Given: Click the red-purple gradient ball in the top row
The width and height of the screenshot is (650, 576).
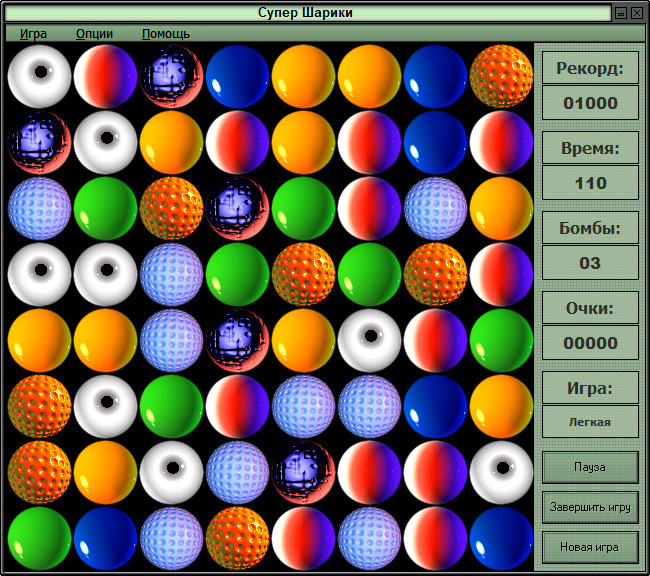Looking at the screenshot, I should [x=105, y=76].
